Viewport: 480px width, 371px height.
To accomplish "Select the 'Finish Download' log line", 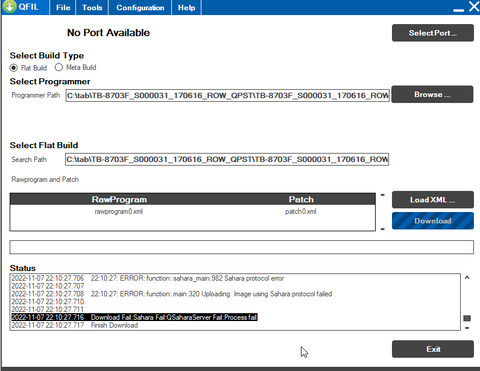I will tap(75, 325).
